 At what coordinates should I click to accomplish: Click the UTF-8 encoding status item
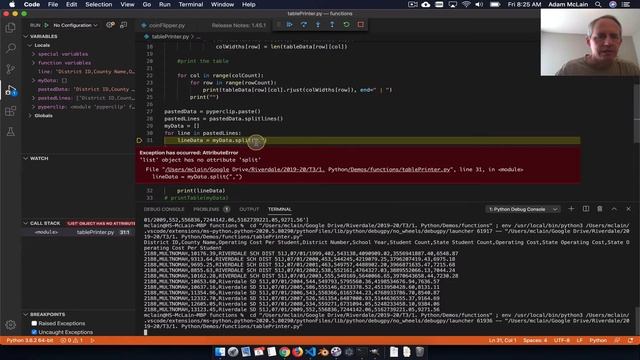coord(562,340)
